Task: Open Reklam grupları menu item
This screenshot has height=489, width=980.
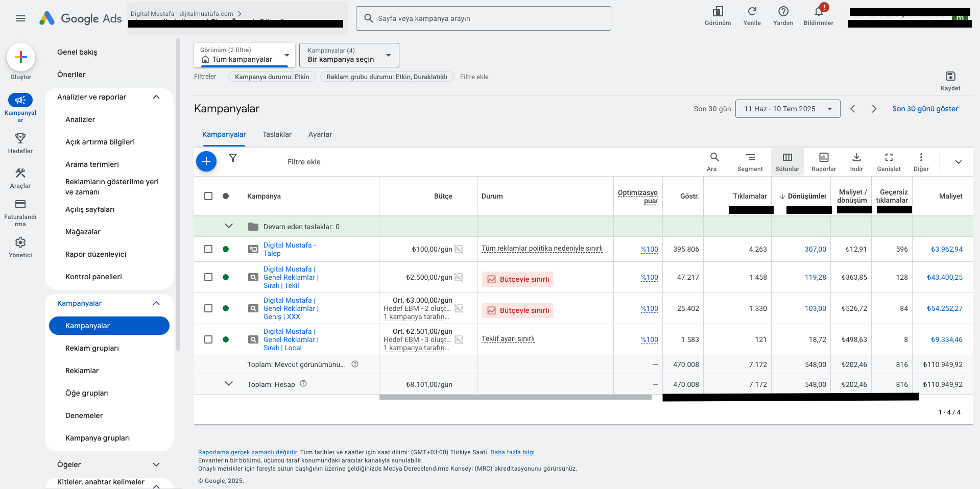Action: pyautogui.click(x=92, y=348)
